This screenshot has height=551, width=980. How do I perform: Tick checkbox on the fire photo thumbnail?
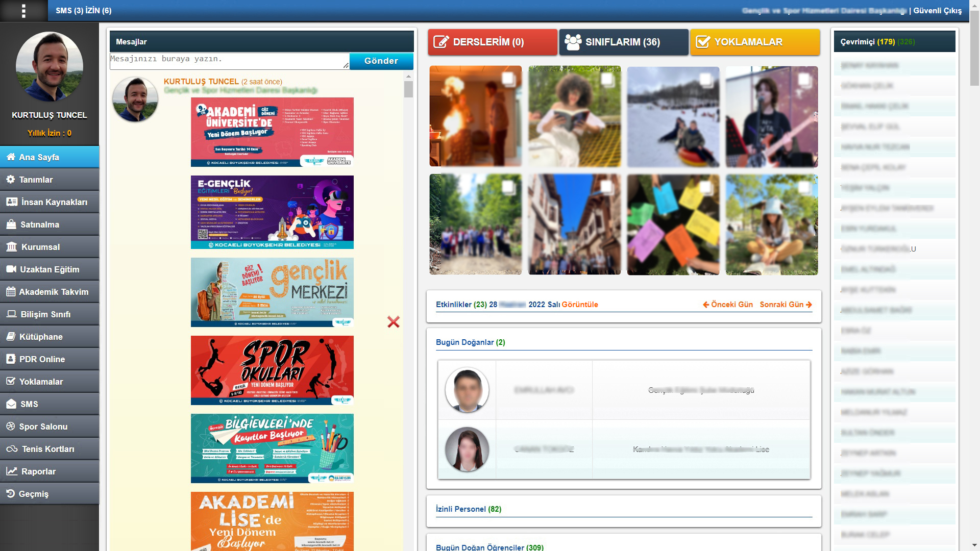[507, 79]
